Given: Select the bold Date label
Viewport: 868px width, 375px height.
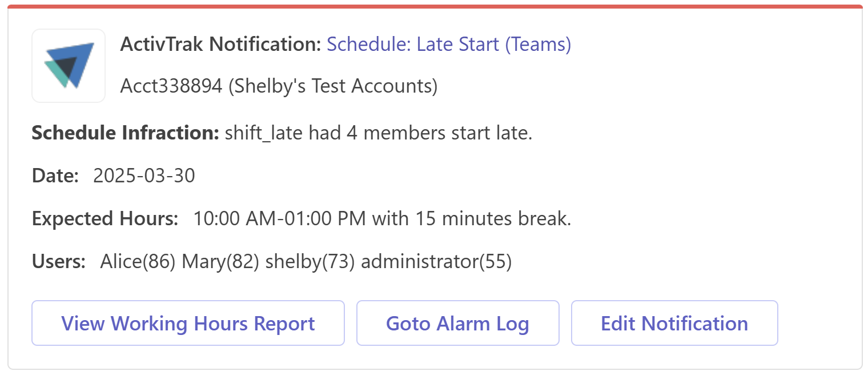Looking at the screenshot, I should tap(55, 175).
